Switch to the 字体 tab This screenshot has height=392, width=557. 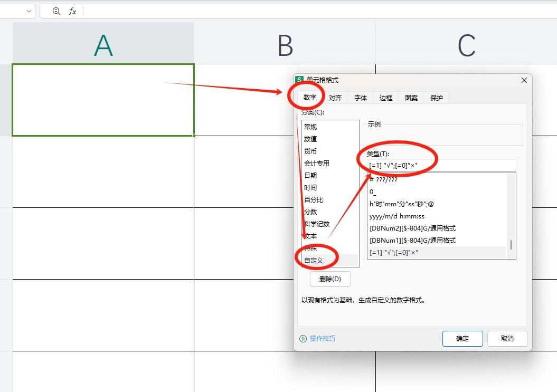[x=360, y=98]
